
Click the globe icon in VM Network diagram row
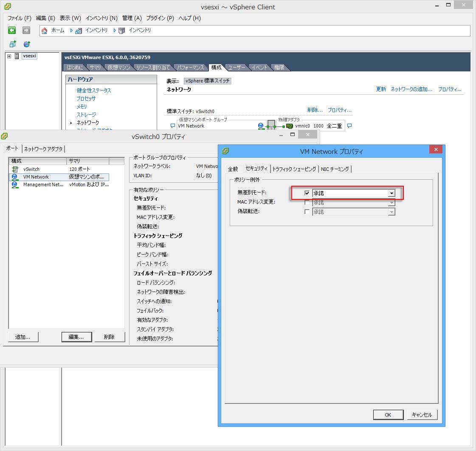click(x=261, y=125)
